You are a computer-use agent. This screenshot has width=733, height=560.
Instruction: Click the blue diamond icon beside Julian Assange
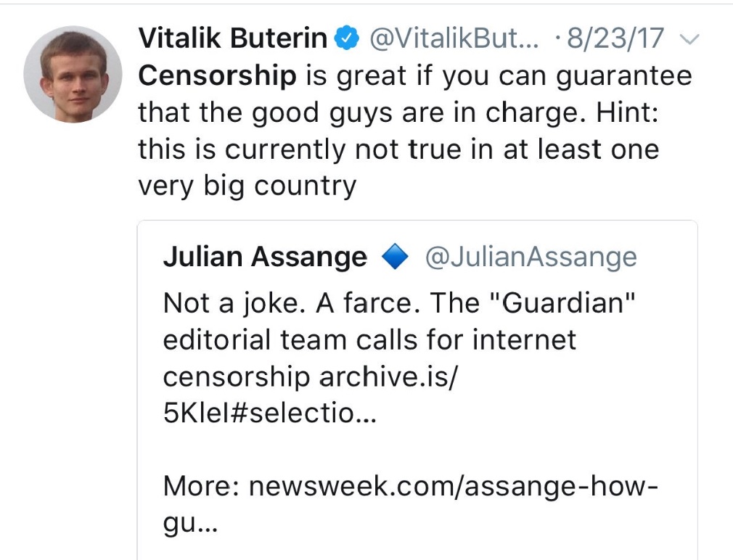point(395,258)
